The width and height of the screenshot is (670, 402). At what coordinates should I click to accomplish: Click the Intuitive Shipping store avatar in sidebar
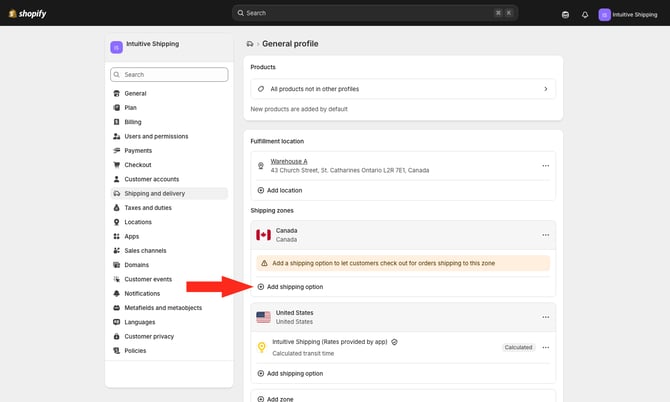pos(117,47)
